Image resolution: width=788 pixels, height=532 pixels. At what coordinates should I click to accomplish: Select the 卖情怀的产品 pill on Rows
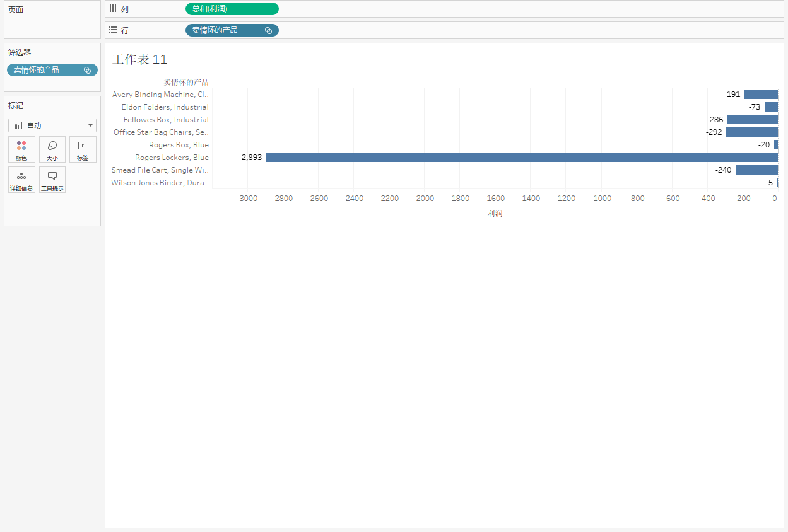click(x=232, y=30)
